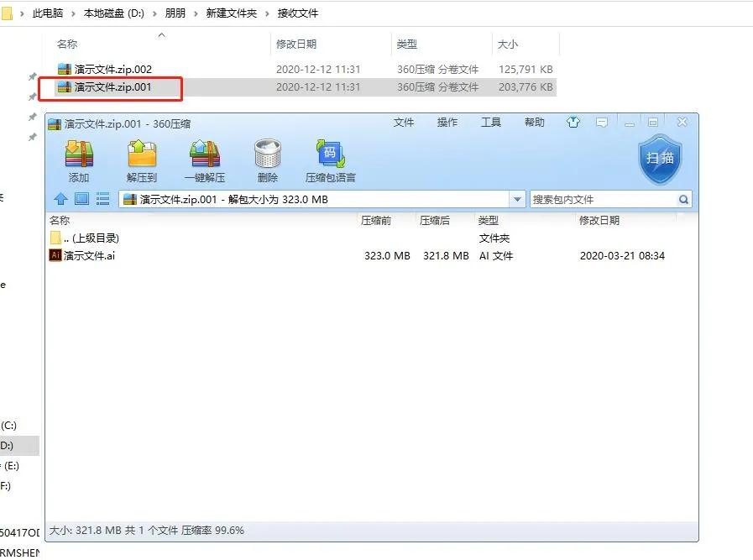Click the T-shirt skin theme icon
The height and width of the screenshot is (560, 753).
tap(573, 123)
